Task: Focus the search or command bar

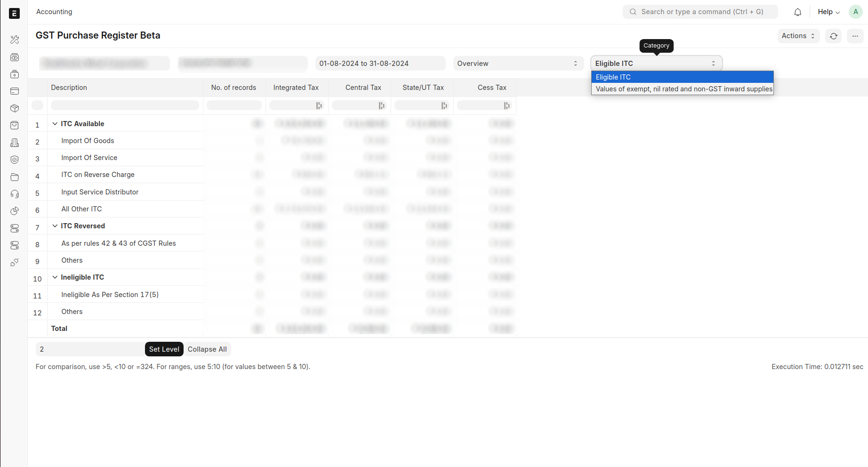Action: (x=700, y=12)
